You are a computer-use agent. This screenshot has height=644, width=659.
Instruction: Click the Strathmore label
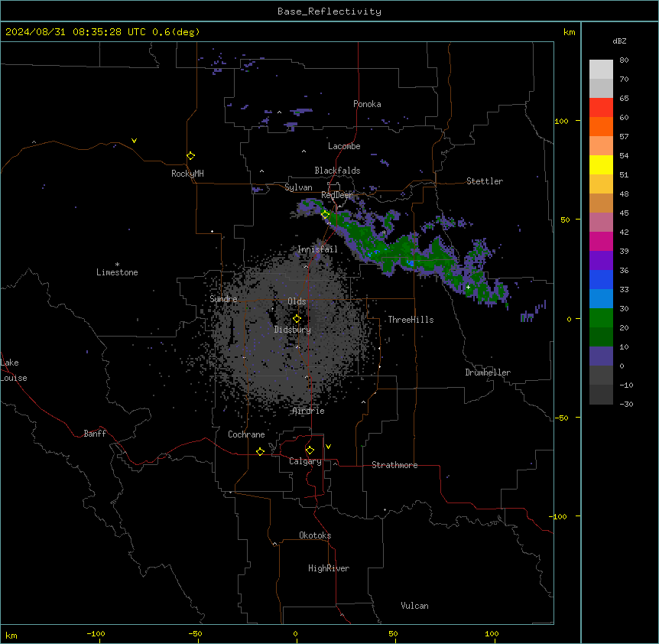[x=394, y=465]
